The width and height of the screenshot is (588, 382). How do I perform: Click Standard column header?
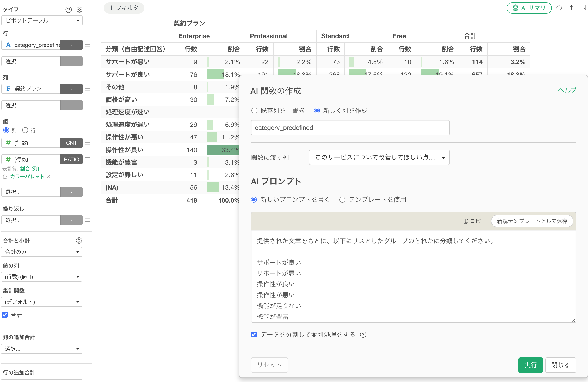(335, 36)
